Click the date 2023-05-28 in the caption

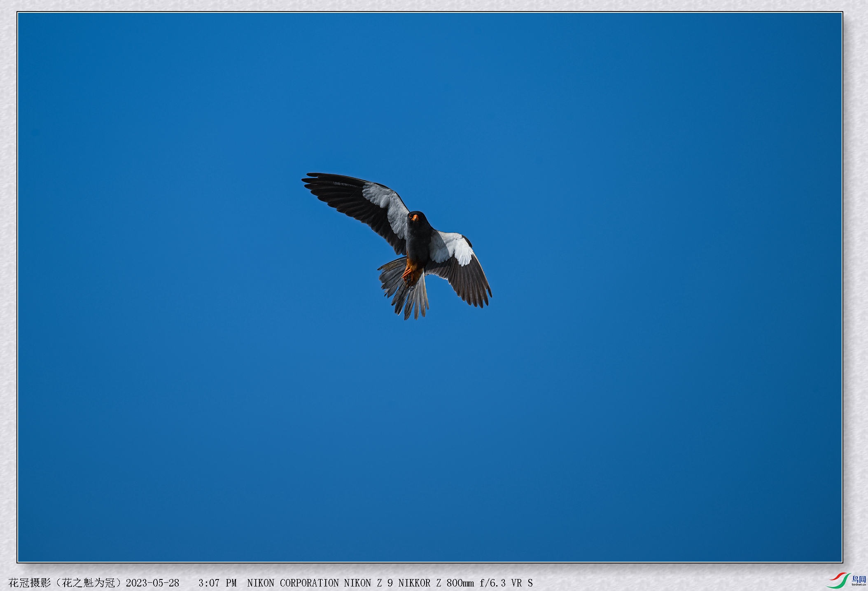(152, 583)
